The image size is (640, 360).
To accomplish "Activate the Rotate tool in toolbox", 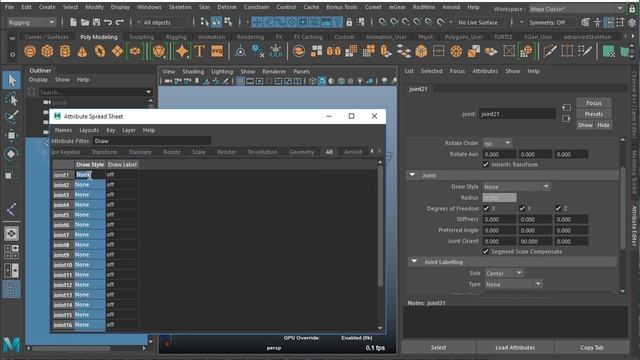I will click(x=11, y=154).
